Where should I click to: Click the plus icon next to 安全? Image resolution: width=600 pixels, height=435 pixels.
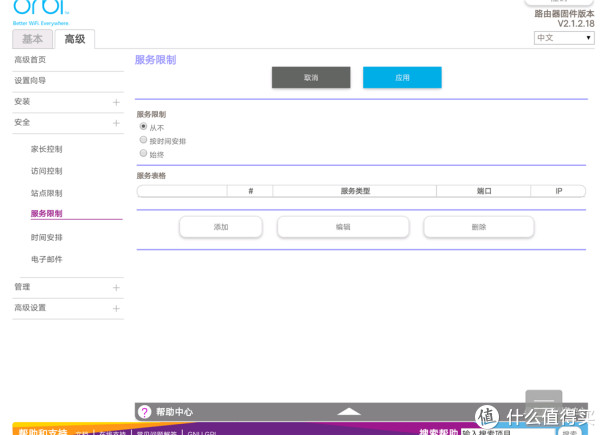pos(116,122)
